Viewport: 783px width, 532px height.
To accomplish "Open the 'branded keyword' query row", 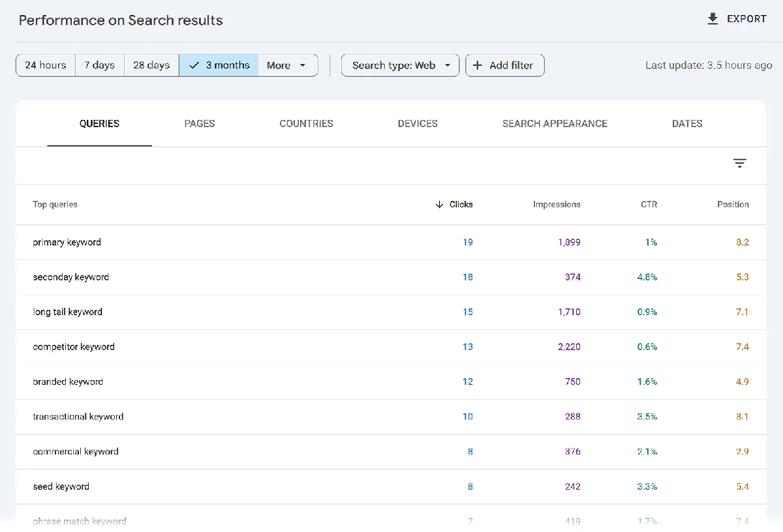I will [391, 382].
